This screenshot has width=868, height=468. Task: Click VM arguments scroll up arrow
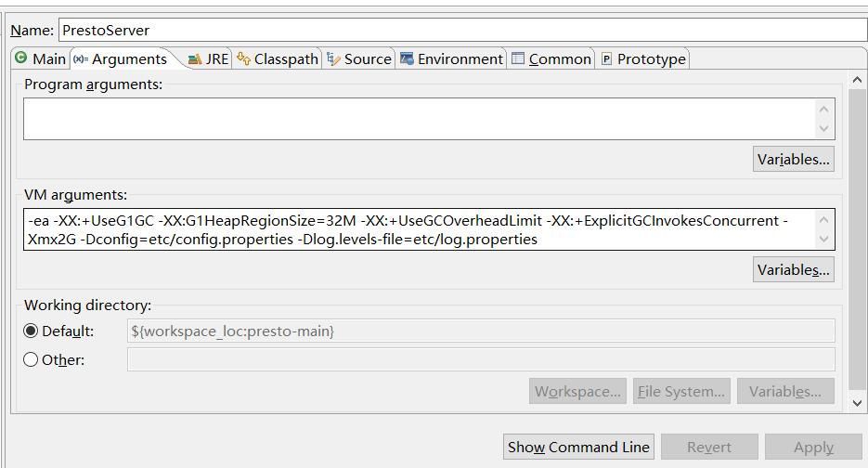pyautogui.click(x=823, y=220)
